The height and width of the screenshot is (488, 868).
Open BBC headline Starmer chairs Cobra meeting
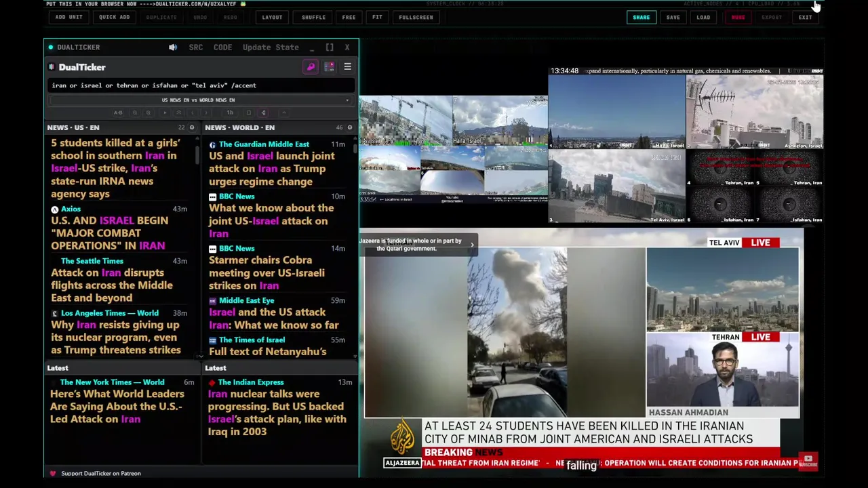coord(267,272)
